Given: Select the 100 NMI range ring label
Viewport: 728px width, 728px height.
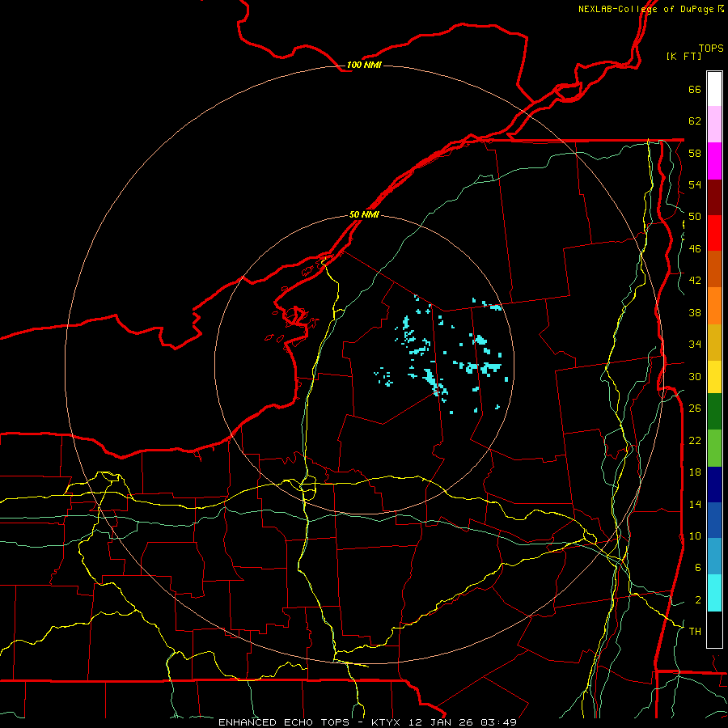Looking at the screenshot, I should click(x=364, y=65).
